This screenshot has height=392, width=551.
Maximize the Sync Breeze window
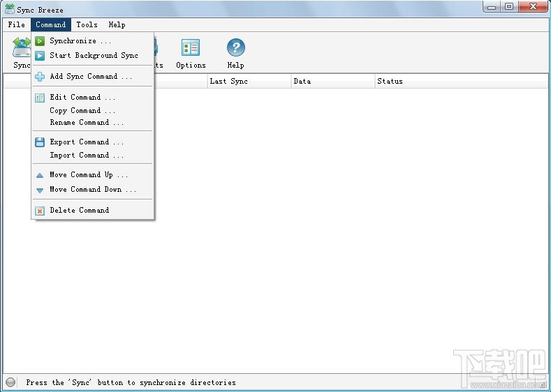[x=509, y=7]
